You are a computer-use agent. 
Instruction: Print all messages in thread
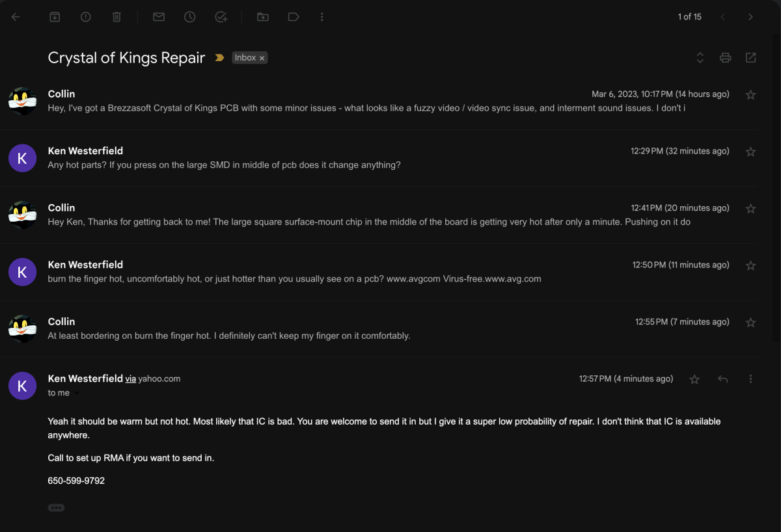pos(725,57)
